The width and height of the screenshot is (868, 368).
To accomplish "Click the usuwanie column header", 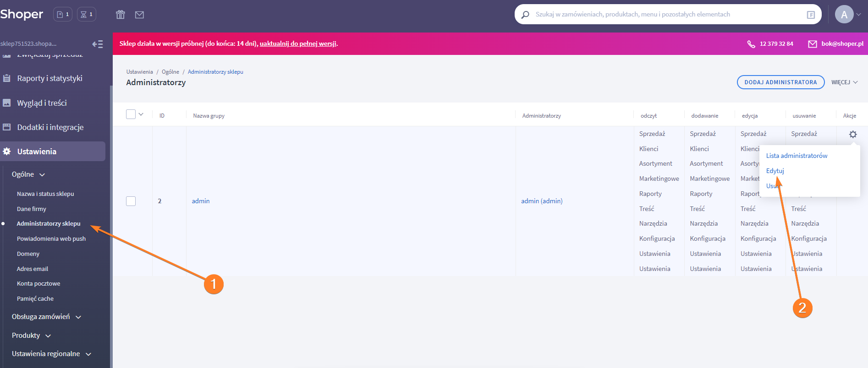I will tap(804, 116).
